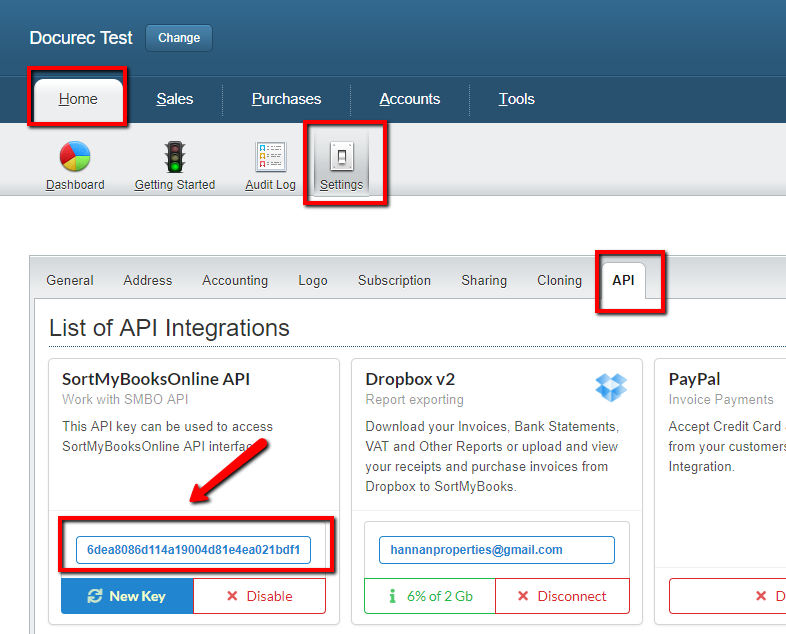Open the Purchases menu

(286, 99)
